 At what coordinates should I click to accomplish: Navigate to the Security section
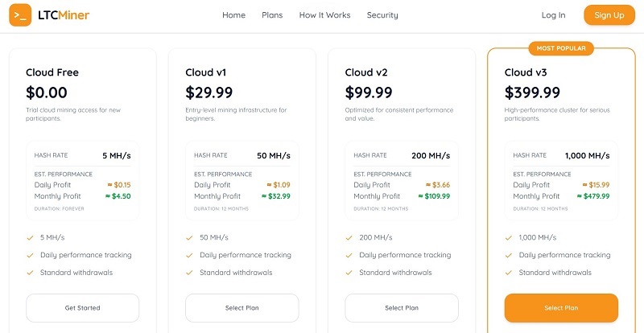pyautogui.click(x=382, y=15)
